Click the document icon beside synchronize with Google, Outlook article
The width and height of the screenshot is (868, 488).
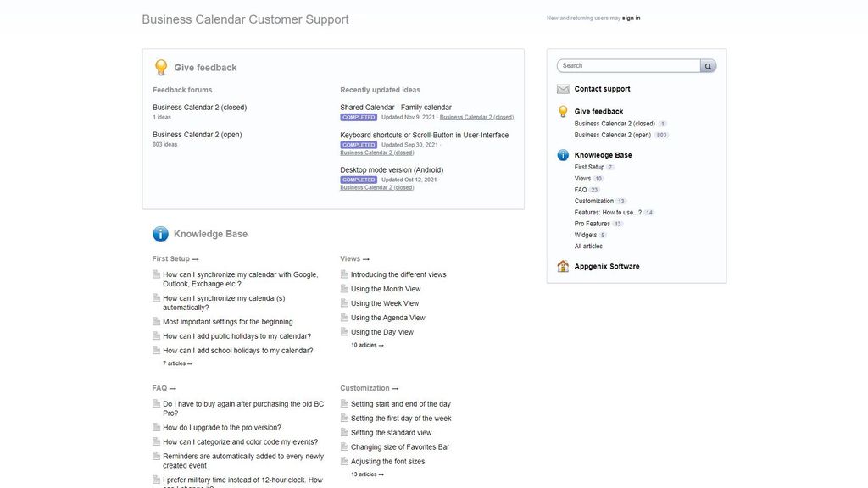[157, 274]
